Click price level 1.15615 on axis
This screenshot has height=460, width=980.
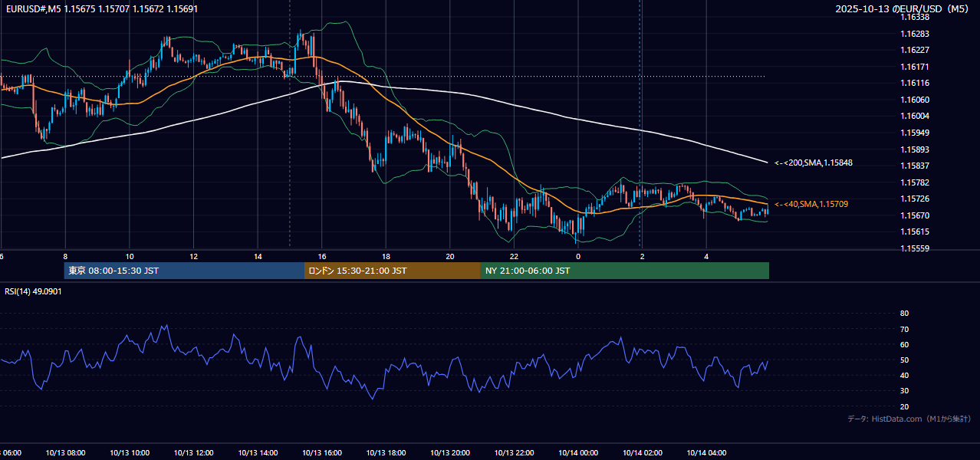pos(914,232)
